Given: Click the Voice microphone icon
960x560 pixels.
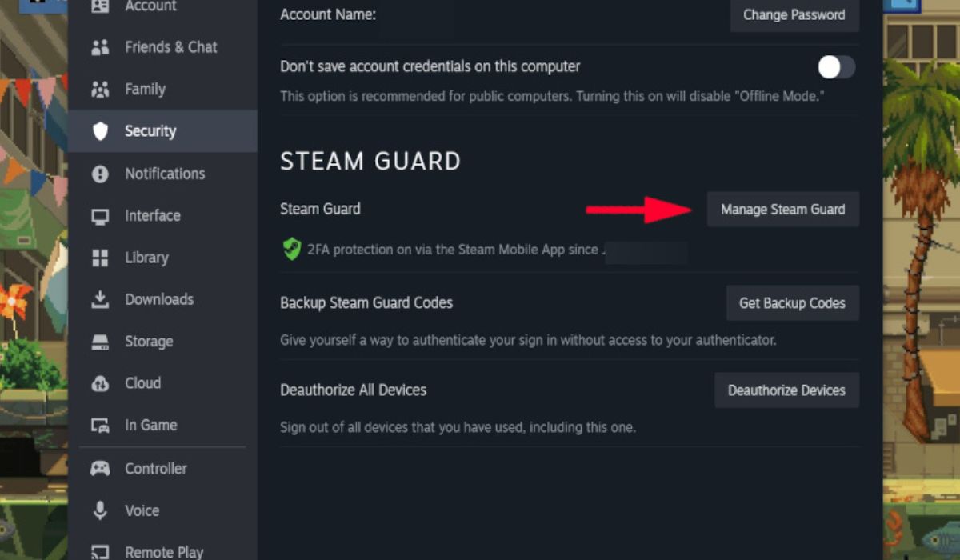Looking at the screenshot, I should point(101,510).
